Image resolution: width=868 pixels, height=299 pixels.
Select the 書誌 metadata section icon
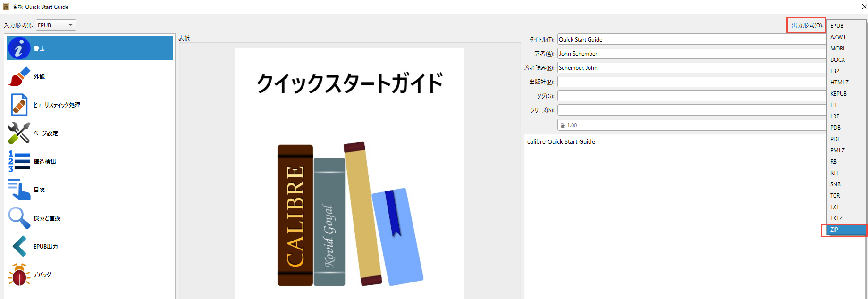[19, 48]
